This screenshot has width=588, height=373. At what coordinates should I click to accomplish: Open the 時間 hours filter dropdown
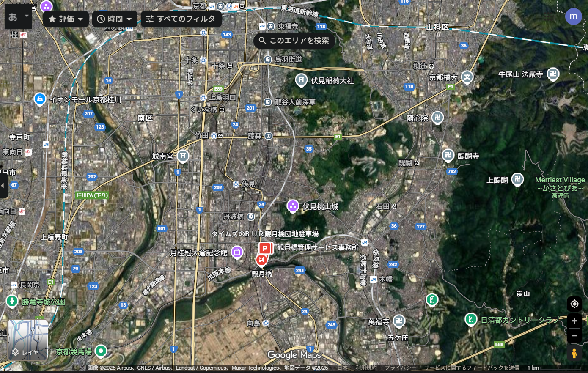(115, 19)
